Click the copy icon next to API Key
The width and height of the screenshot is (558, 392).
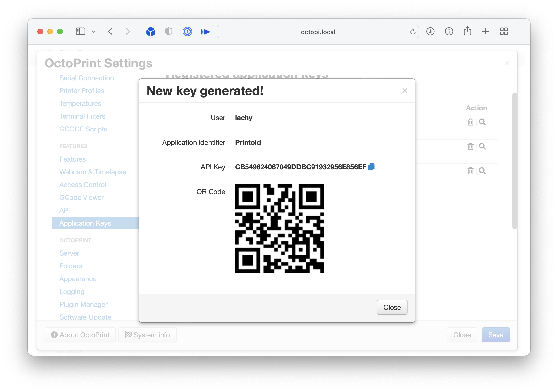point(371,167)
